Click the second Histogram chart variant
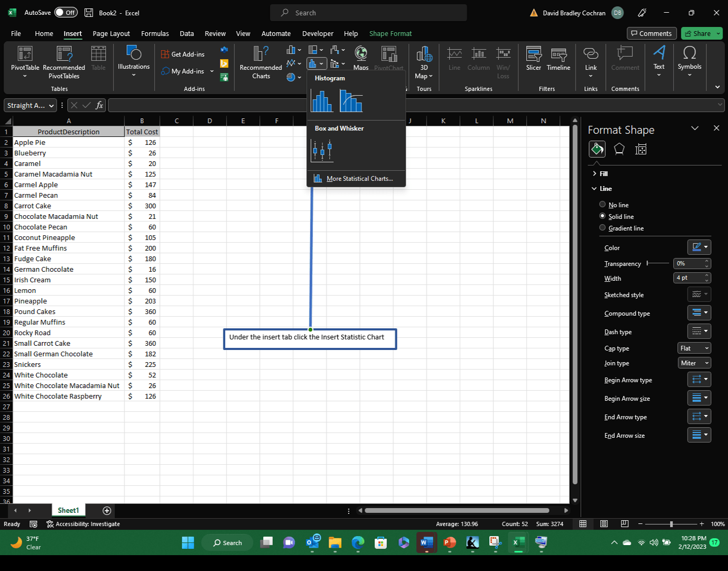Screen dimensions: 728x571 [x=351, y=100]
